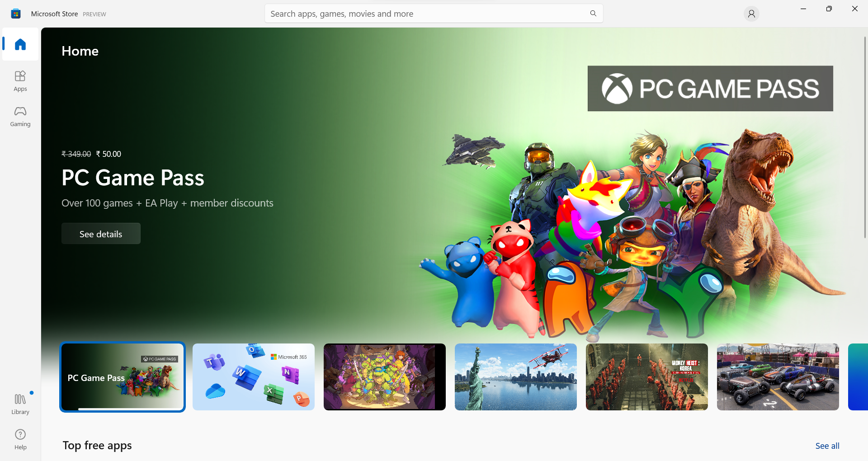Image resolution: width=868 pixels, height=461 pixels.
Task: Open See all top free apps
Action: pos(827,446)
